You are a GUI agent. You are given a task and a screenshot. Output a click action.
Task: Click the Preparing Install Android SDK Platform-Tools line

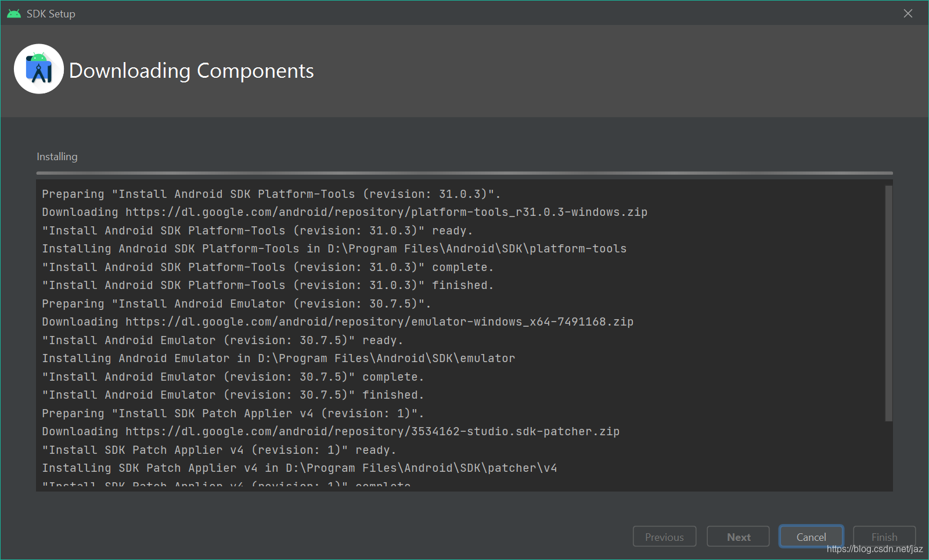pos(271,194)
